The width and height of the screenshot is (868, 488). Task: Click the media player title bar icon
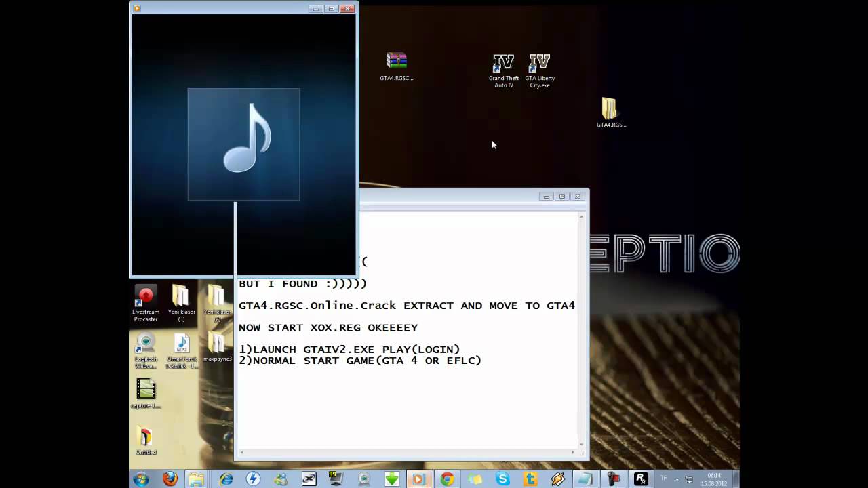[x=137, y=9]
